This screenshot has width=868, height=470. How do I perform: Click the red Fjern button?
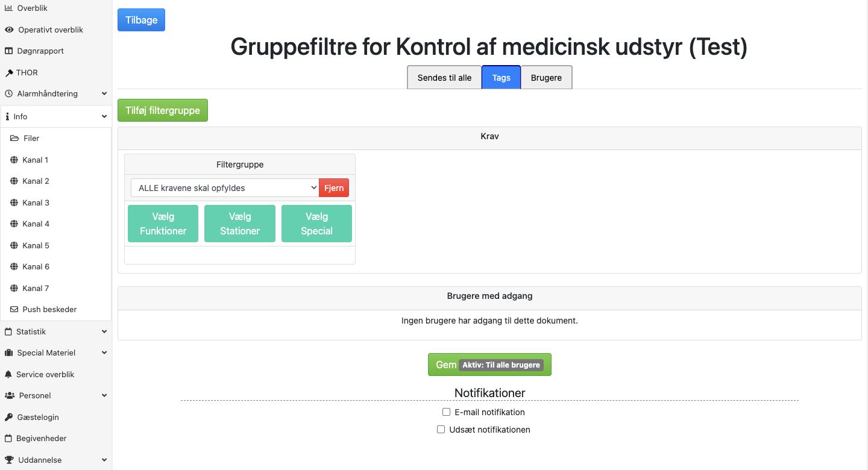(334, 188)
